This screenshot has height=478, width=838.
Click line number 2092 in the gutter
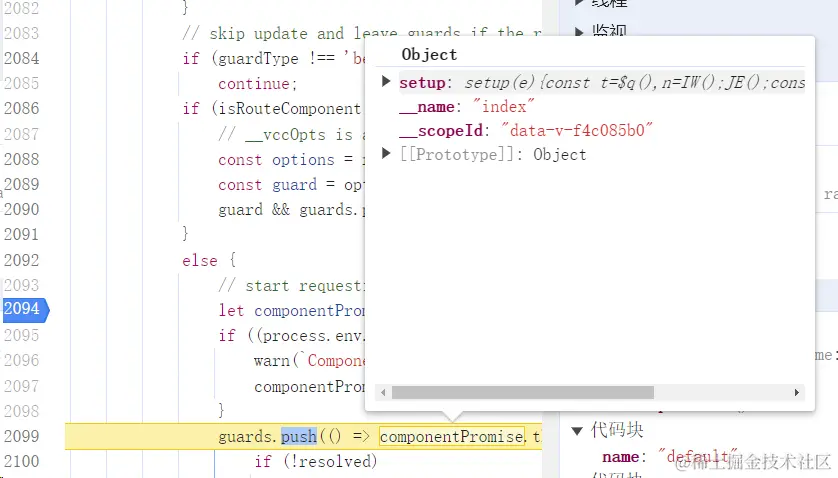click(21, 260)
